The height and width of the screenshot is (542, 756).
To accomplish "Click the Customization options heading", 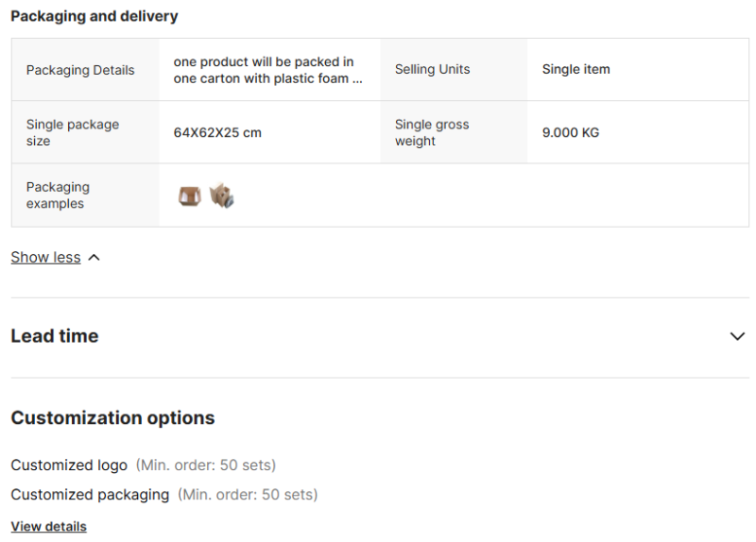I will (112, 418).
